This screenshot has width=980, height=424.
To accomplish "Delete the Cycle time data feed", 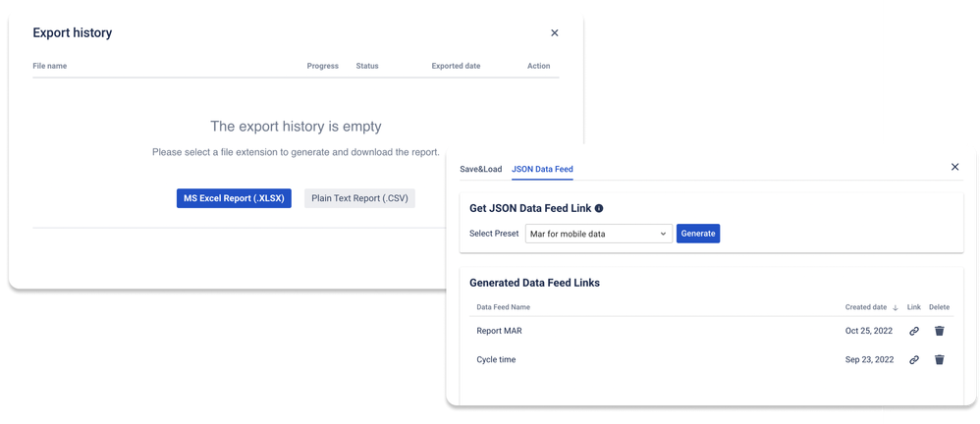I will [x=939, y=359].
